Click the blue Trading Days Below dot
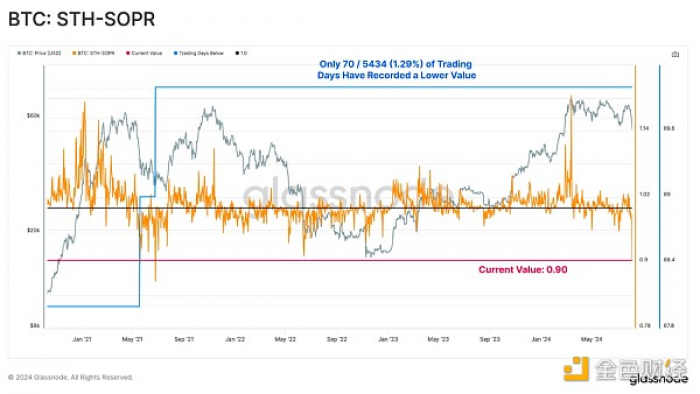The height and width of the screenshot is (394, 700). tap(175, 53)
